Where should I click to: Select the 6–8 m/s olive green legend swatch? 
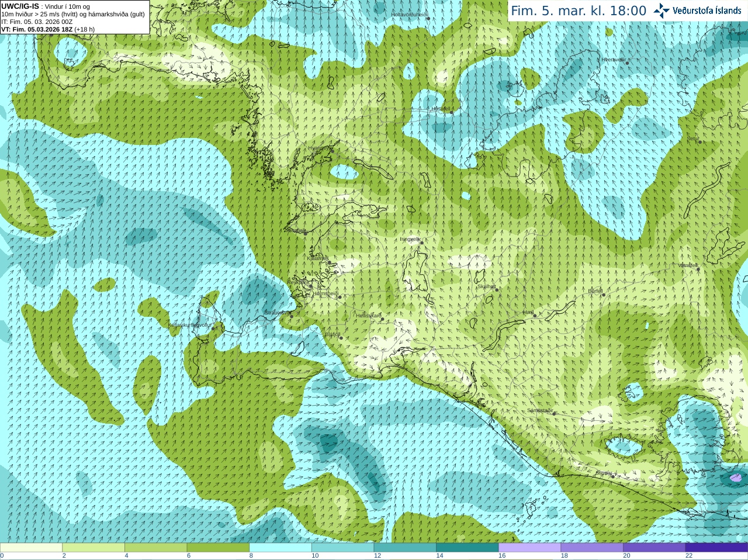click(x=218, y=548)
